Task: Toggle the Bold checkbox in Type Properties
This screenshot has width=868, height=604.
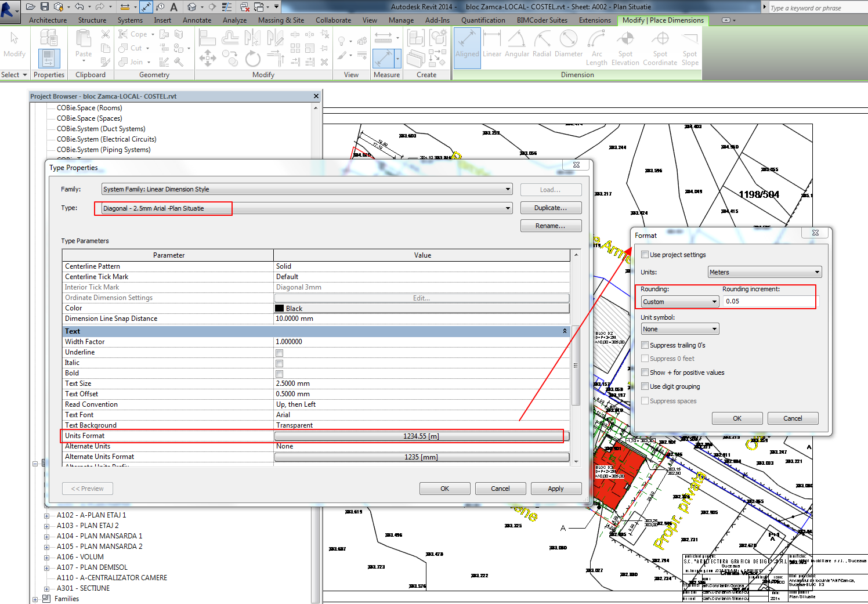Action: (279, 374)
